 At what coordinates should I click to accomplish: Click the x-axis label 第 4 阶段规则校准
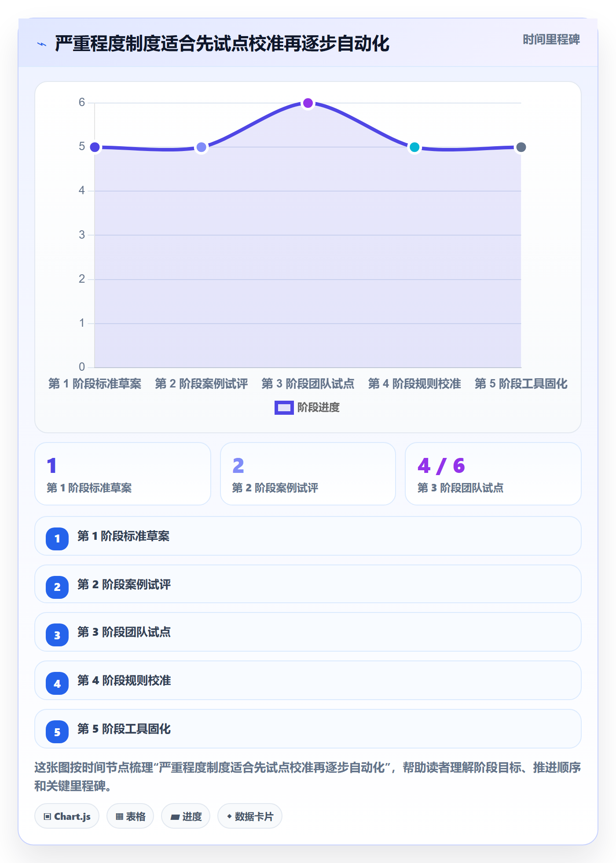[414, 384]
